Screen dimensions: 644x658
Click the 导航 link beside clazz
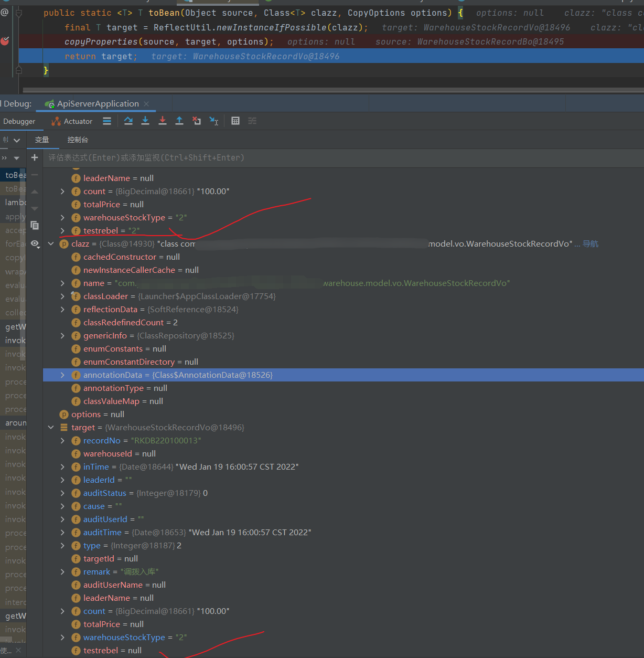(x=591, y=244)
